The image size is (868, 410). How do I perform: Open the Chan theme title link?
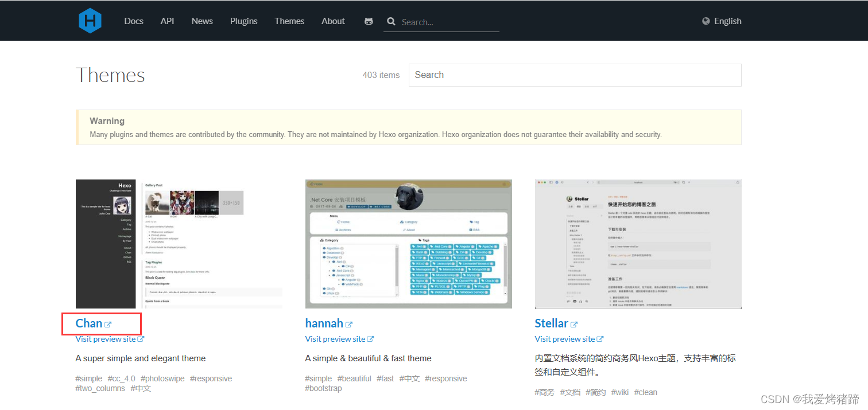89,323
